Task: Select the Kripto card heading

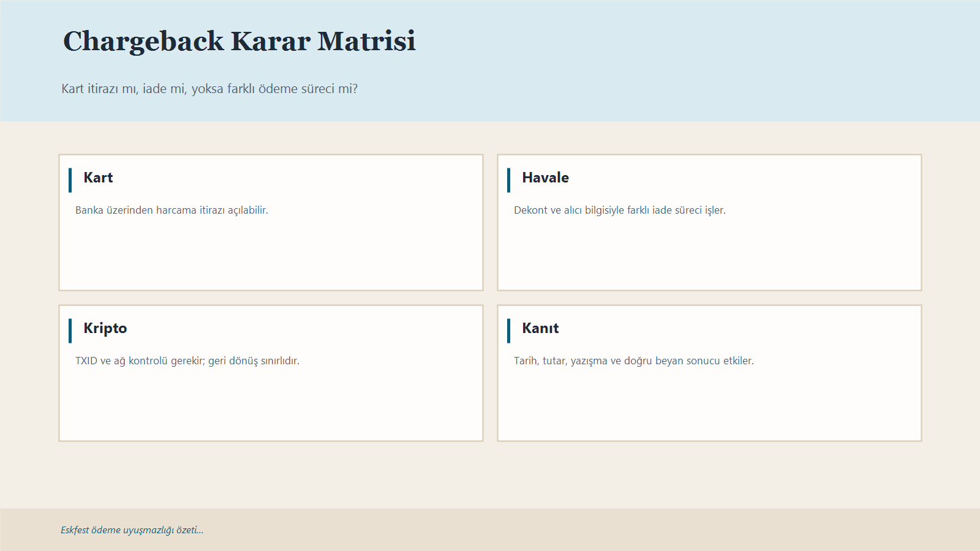Action: (x=105, y=328)
